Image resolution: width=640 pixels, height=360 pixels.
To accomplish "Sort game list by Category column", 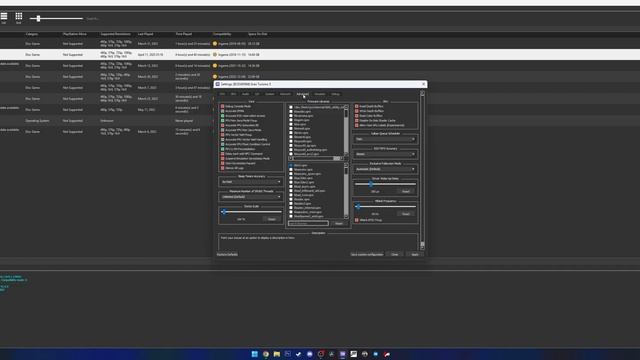I will [32, 34].
